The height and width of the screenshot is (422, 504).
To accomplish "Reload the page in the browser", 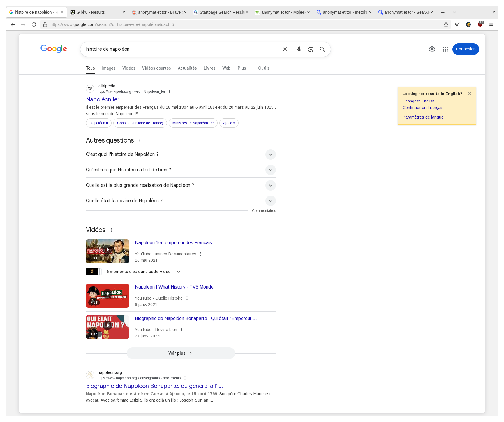I will [34, 24].
